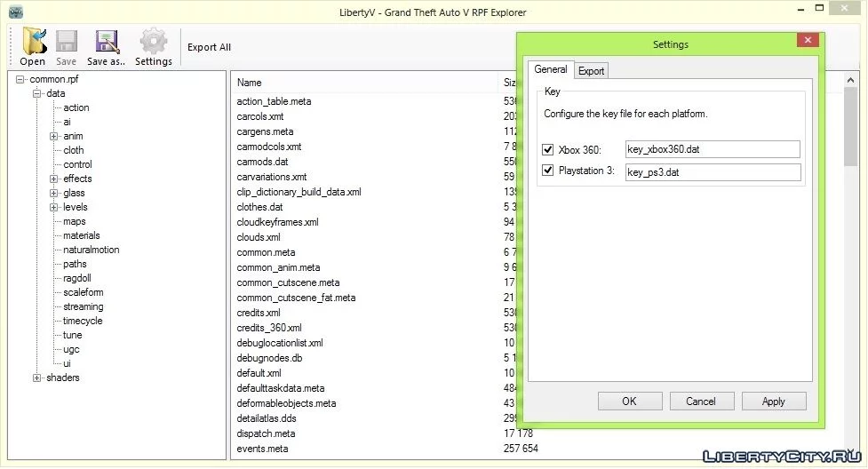This screenshot has width=868, height=469.
Task: Select file carmods.dat
Action: click(262, 162)
